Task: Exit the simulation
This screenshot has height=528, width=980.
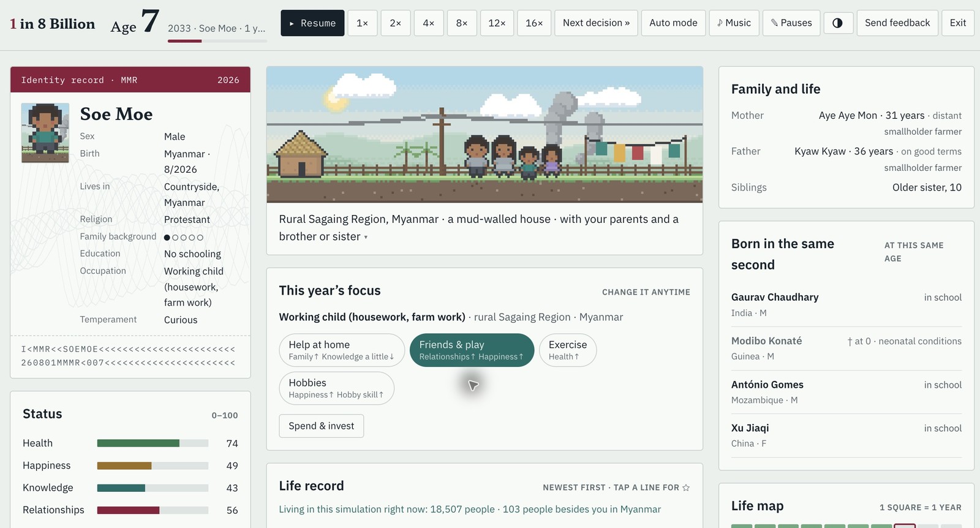Action: click(958, 23)
